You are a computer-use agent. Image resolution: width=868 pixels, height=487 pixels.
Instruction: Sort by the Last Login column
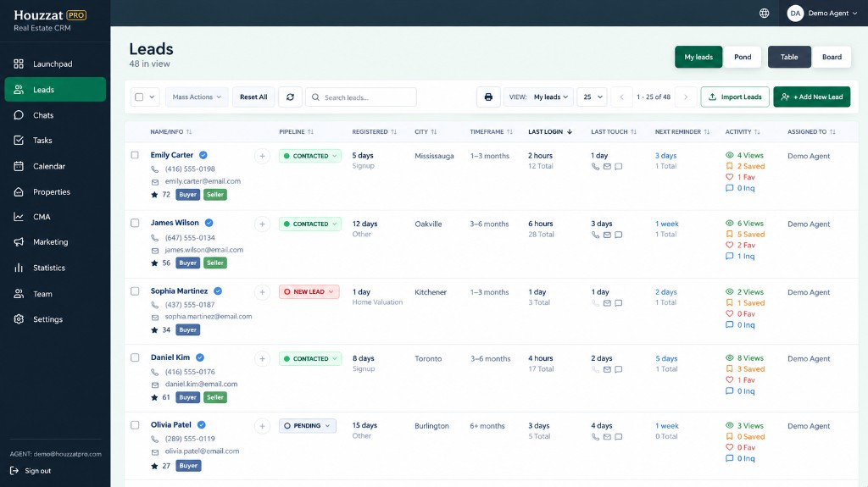(x=549, y=132)
